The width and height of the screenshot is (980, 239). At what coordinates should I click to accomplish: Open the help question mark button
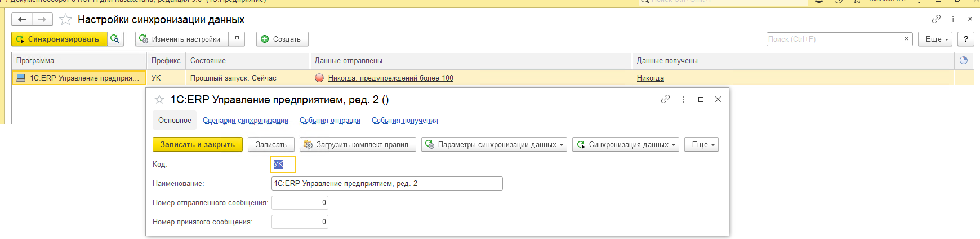966,39
